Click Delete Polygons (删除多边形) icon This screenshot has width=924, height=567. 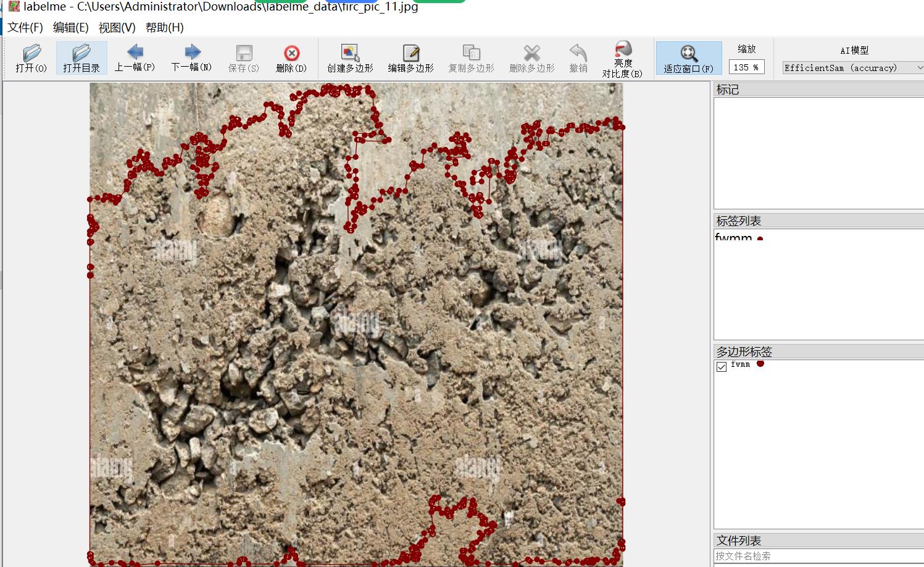531,59
